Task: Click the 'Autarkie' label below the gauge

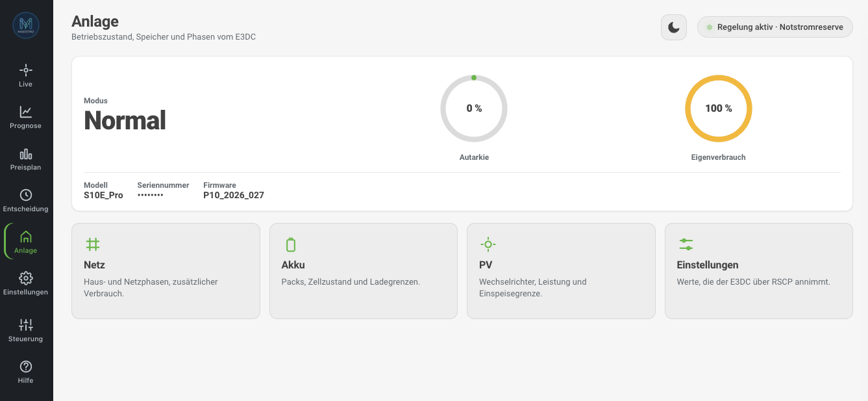Action: tap(474, 157)
